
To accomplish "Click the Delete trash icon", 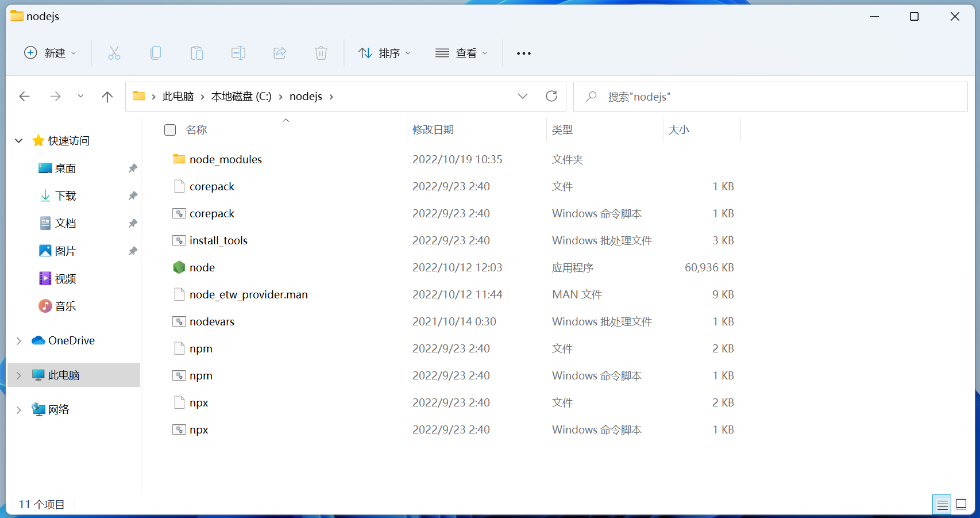I will point(321,53).
